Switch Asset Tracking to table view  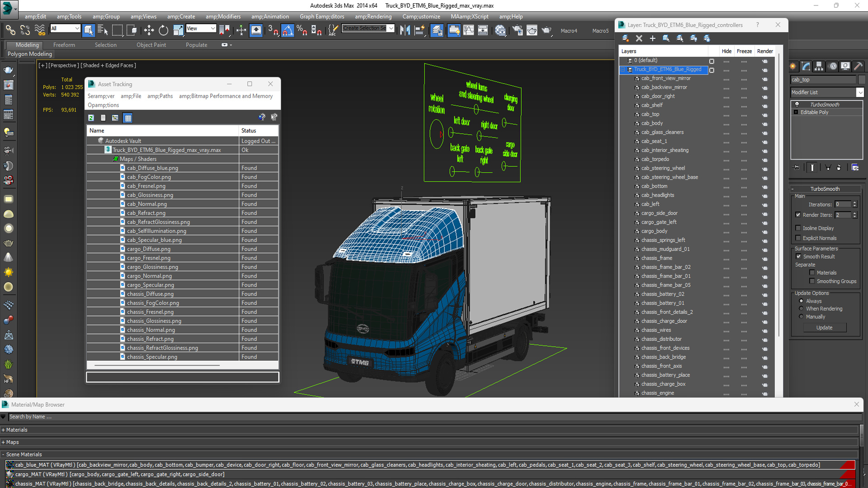(x=128, y=117)
